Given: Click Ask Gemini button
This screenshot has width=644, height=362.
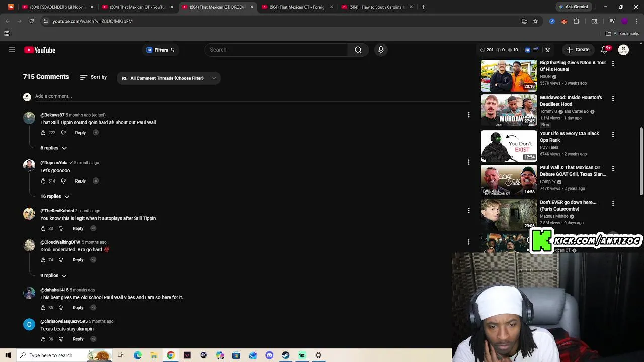Looking at the screenshot, I should point(573,7).
